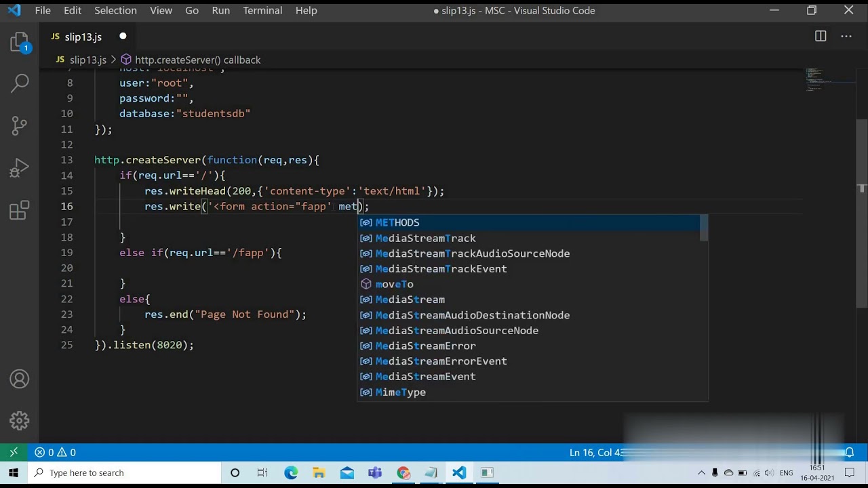Image resolution: width=868 pixels, height=488 pixels.
Task: Open the Help menu
Action: (x=306, y=10)
